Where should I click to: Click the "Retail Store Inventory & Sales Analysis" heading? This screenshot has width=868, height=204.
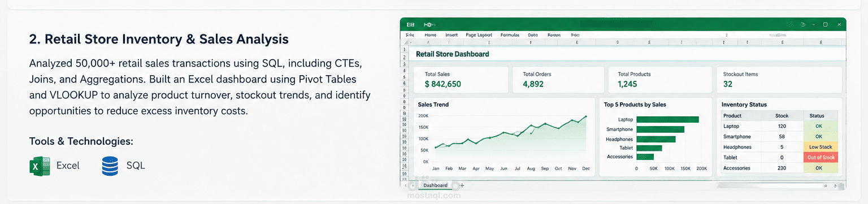pos(159,39)
